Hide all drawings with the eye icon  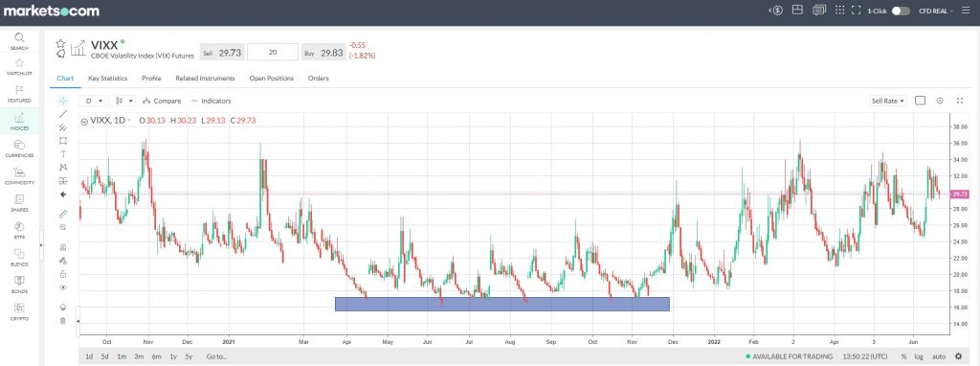[62, 287]
